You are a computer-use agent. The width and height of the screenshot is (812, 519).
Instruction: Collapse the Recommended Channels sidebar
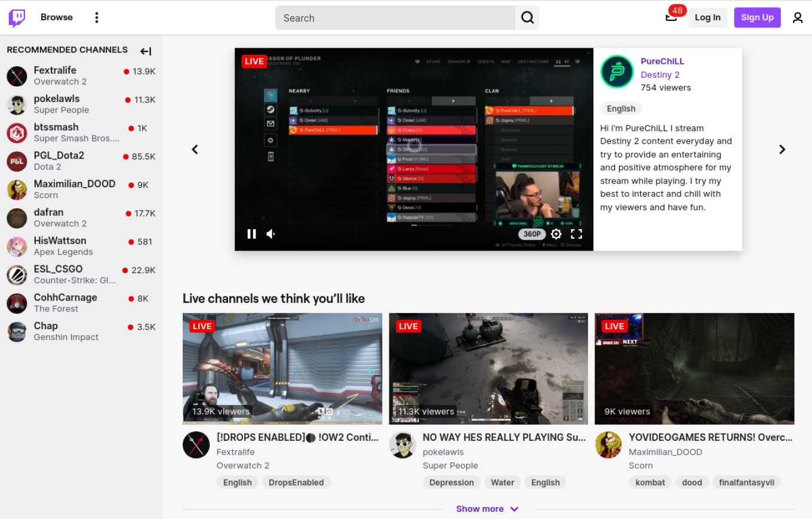[146, 51]
